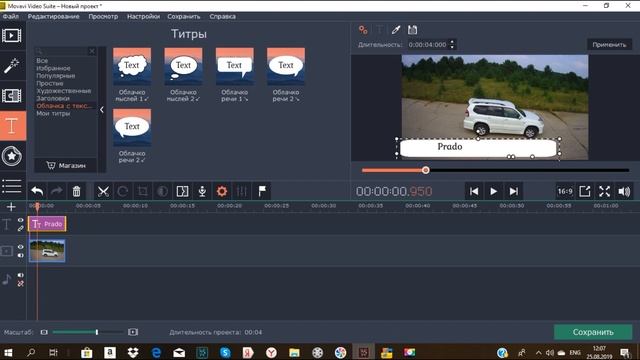The image size is (640, 360).
Task: Open the transition wizard icon
Action: pos(182,191)
